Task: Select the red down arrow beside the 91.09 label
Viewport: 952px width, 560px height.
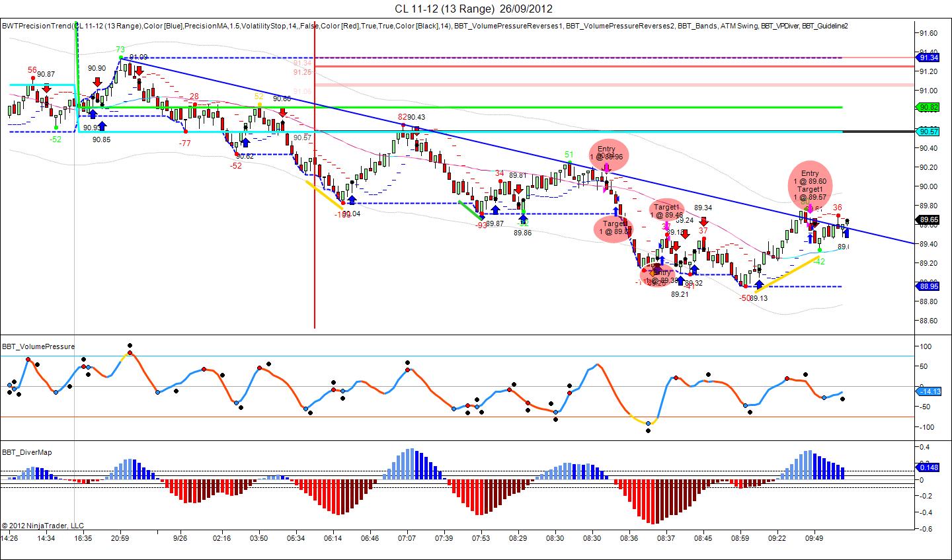Action: click(139, 70)
